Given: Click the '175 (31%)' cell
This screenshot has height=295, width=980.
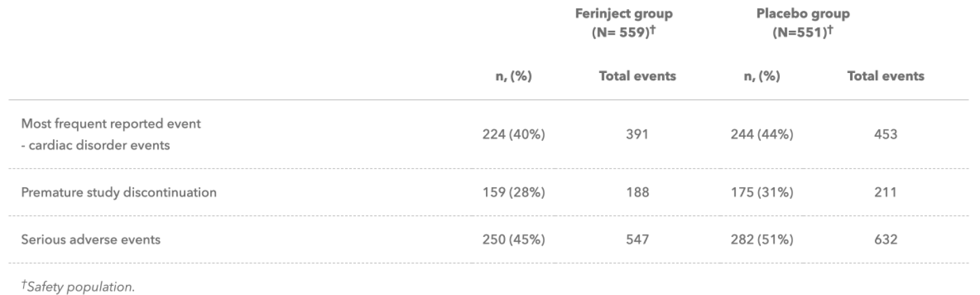Looking at the screenshot, I should point(762,192).
